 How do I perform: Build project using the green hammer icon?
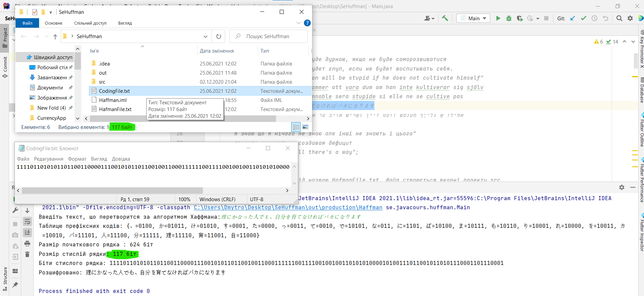coord(445,18)
